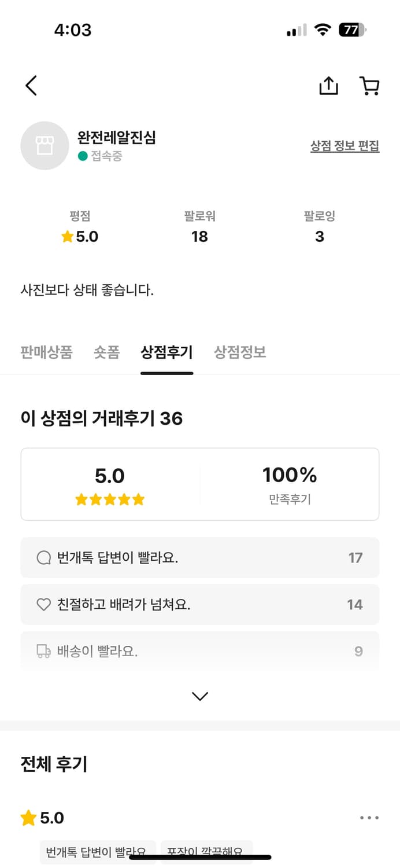Tap the back arrow icon

coord(31,86)
